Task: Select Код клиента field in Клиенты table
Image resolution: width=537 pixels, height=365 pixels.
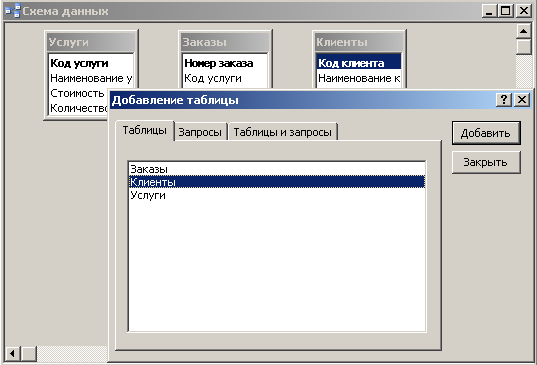Action: tap(359, 63)
